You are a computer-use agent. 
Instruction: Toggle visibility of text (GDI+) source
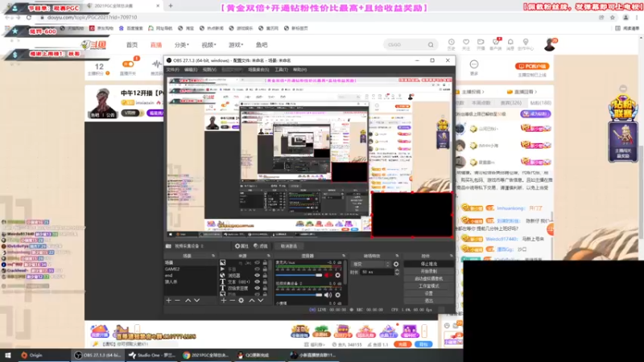257,282
